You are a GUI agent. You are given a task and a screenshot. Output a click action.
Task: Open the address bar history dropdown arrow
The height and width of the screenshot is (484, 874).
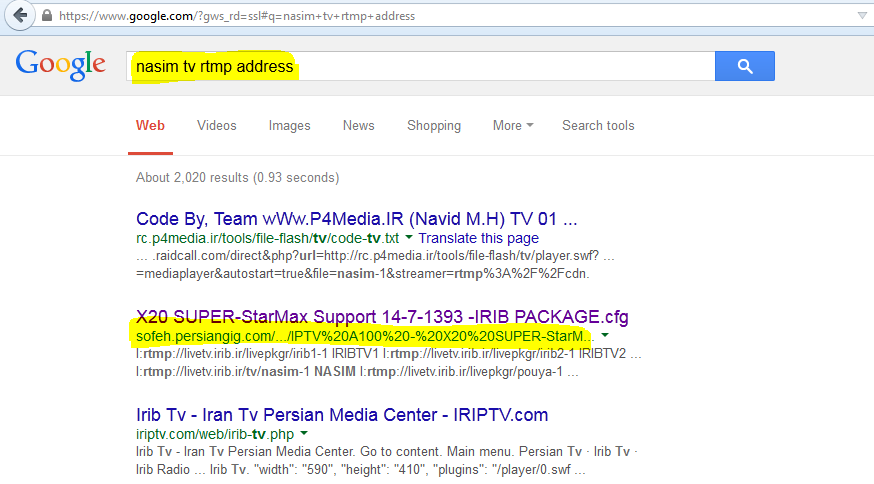pos(862,16)
